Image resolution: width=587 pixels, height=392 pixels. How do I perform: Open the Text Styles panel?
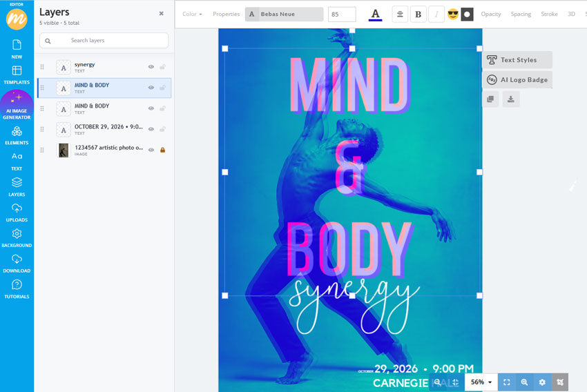(x=517, y=60)
